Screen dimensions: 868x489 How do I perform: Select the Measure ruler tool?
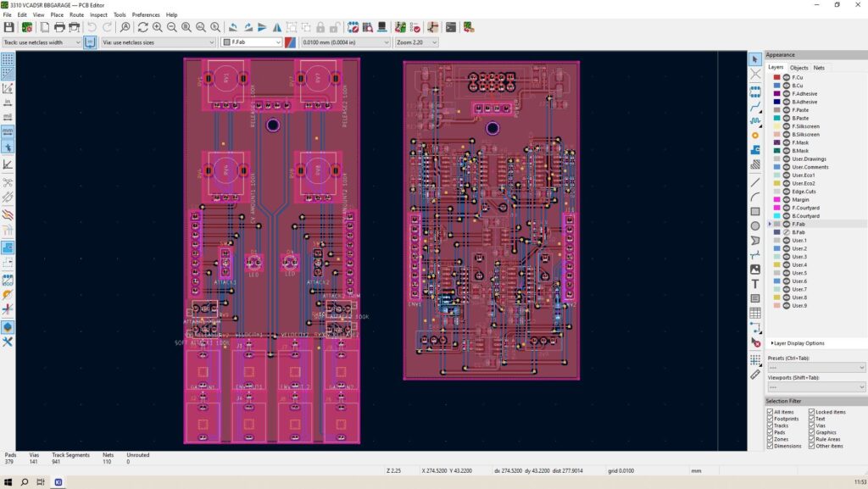[755, 374]
